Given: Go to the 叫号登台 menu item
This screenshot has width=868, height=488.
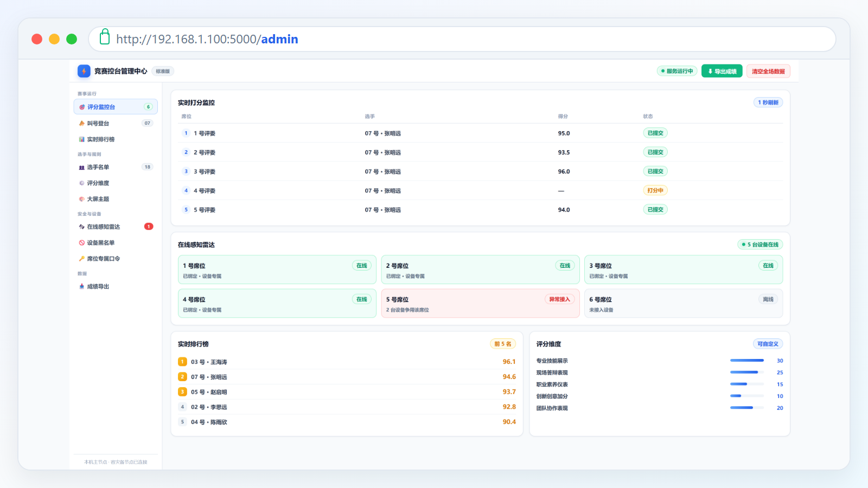Looking at the screenshot, I should pyautogui.click(x=116, y=123).
